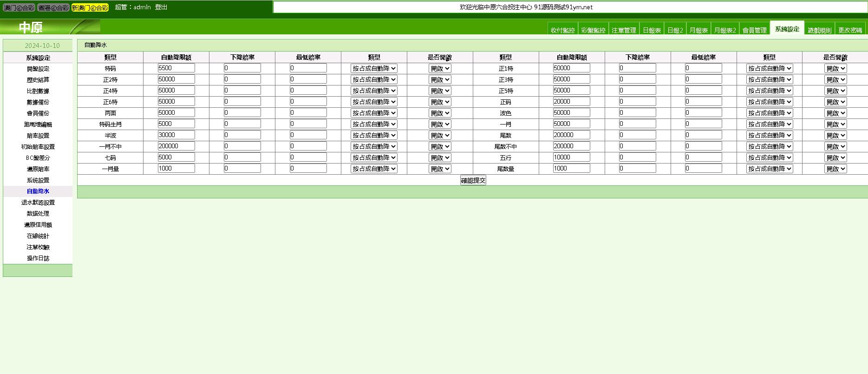Open type dropdown for 两面 row
Image resolution: width=868 pixels, height=374 pixels.
tap(374, 113)
